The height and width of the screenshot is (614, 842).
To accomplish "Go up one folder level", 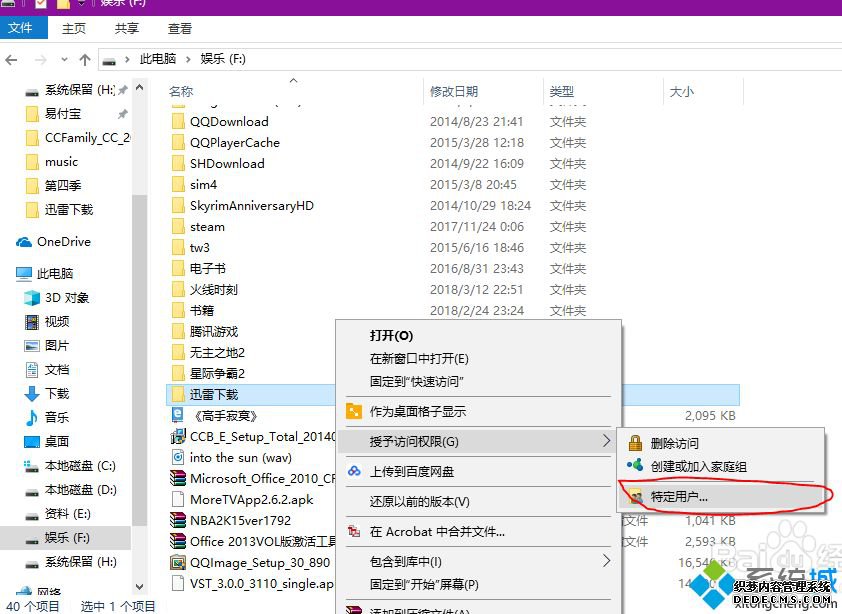I will pos(85,60).
